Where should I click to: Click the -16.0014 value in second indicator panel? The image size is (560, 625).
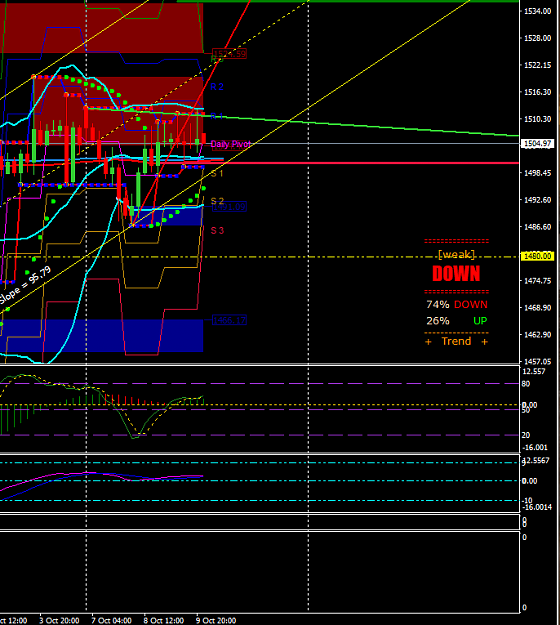[x=537, y=507]
